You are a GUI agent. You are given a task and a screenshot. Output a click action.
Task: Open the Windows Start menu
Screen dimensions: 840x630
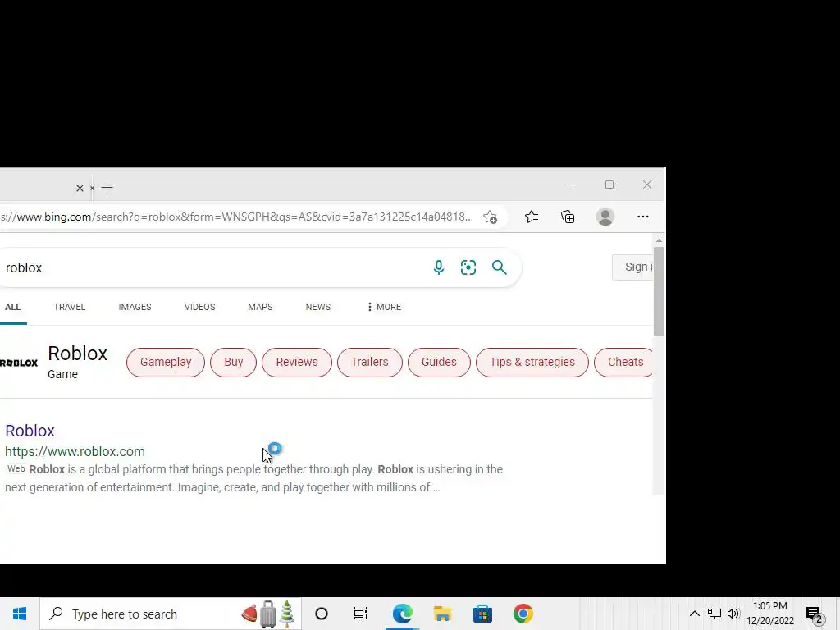click(x=20, y=614)
